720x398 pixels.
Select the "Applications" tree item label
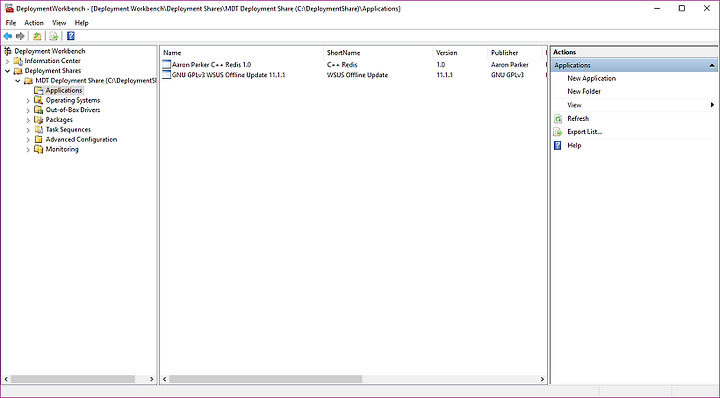(64, 90)
